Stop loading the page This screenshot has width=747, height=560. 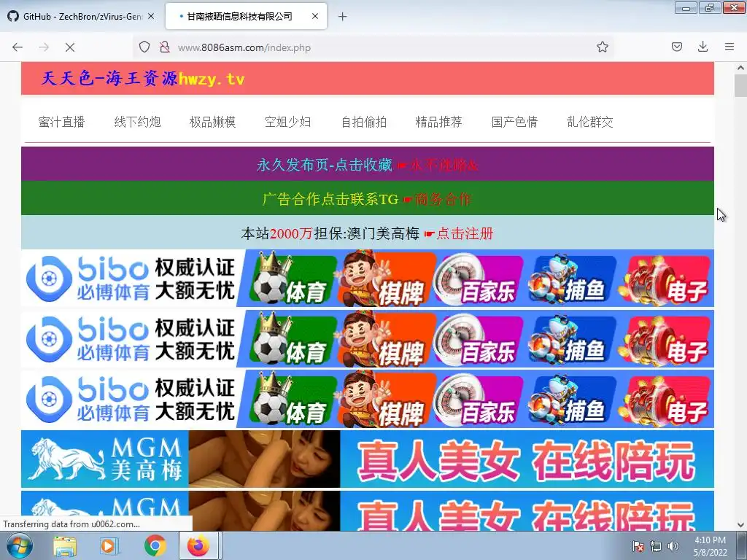pyautogui.click(x=70, y=47)
